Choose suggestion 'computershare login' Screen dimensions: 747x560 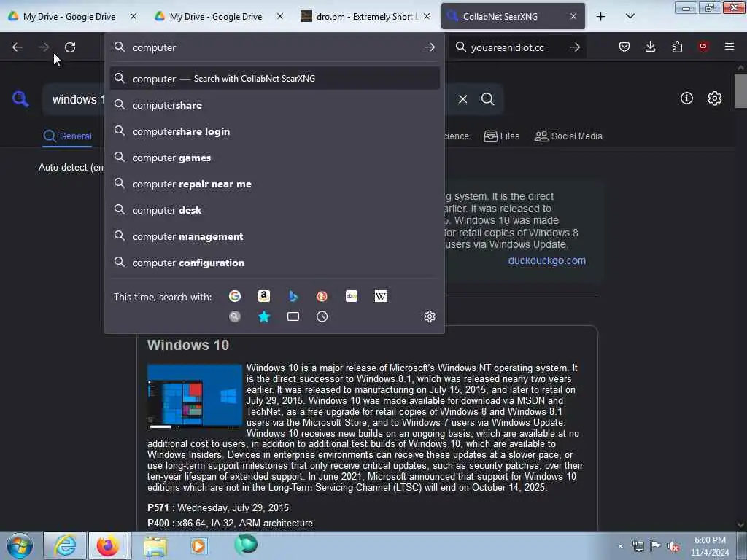point(274,131)
